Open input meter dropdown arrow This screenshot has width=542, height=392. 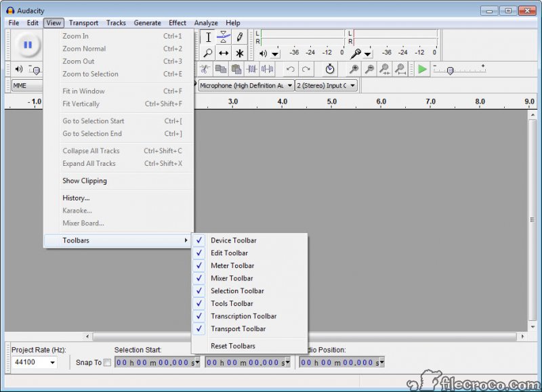pyautogui.click(x=368, y=54)
